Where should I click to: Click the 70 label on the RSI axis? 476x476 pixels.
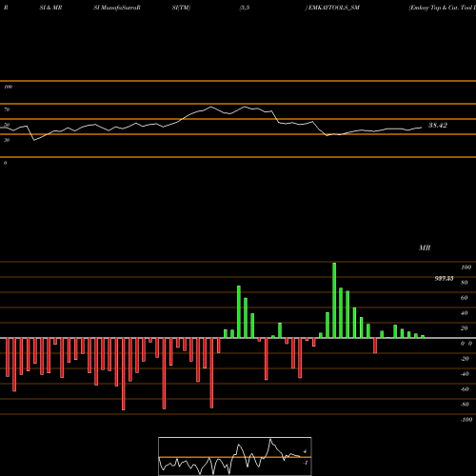point(7,109)
